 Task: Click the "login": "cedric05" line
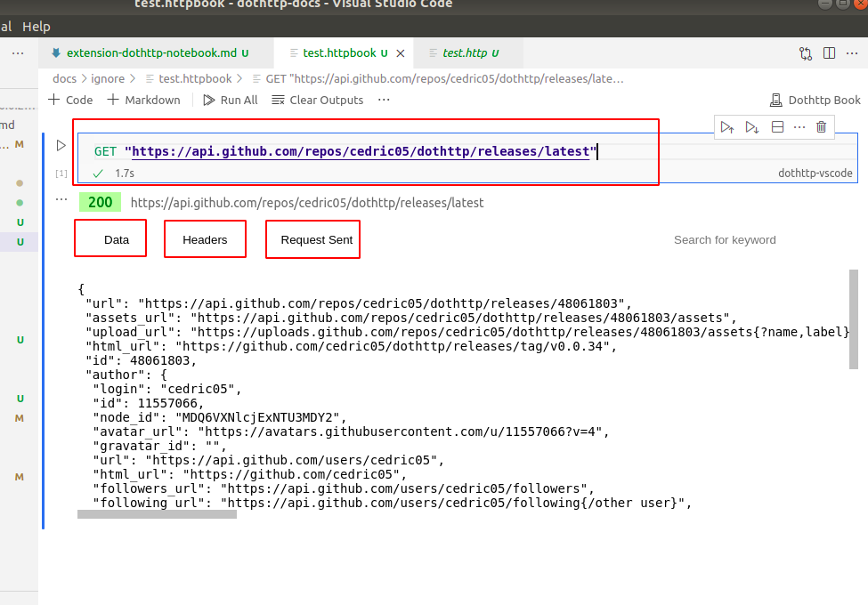pos(167,390)
